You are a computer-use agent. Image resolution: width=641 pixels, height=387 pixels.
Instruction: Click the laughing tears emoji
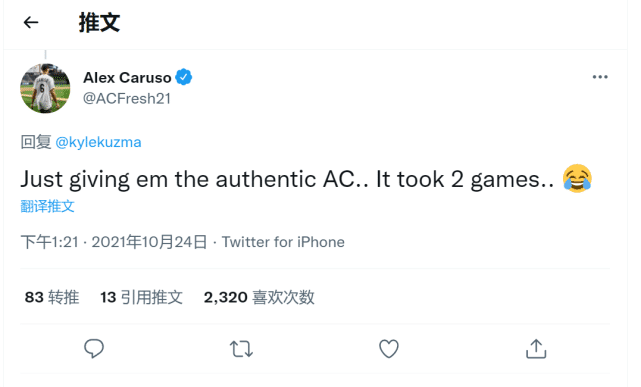577,179
